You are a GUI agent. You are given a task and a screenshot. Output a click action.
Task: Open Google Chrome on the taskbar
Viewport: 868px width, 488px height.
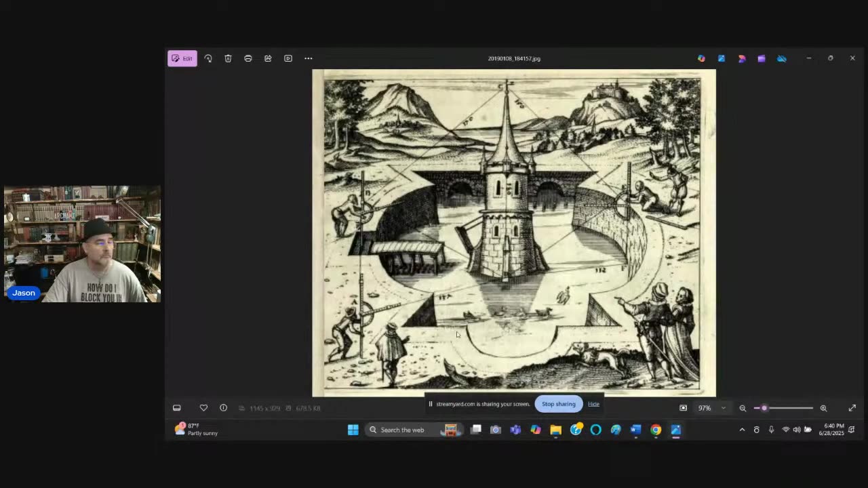coord(656,430)
